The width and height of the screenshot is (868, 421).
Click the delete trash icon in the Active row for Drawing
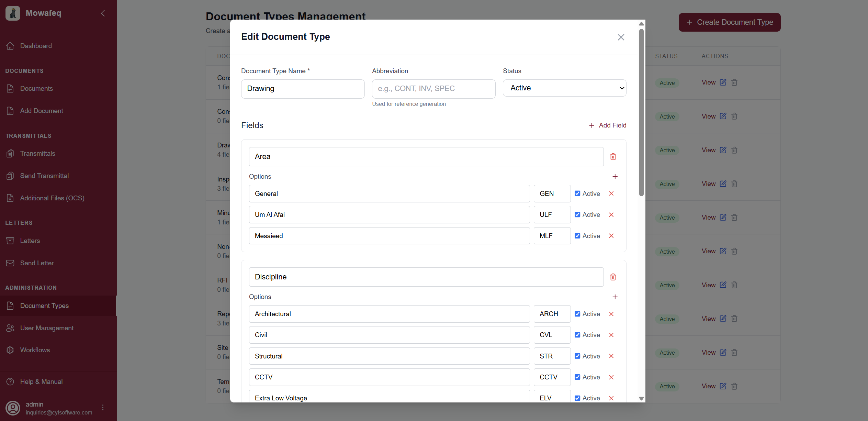click(x=734, y=150)
